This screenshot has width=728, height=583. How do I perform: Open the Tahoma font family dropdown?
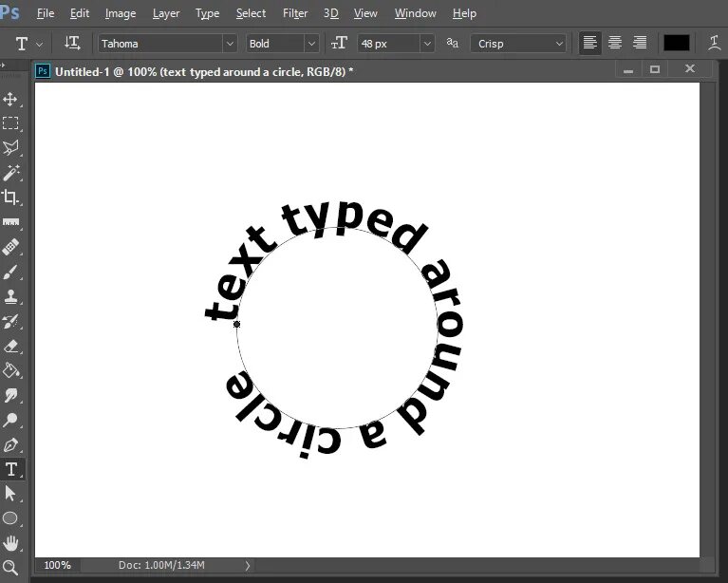[x=230, y=44]
